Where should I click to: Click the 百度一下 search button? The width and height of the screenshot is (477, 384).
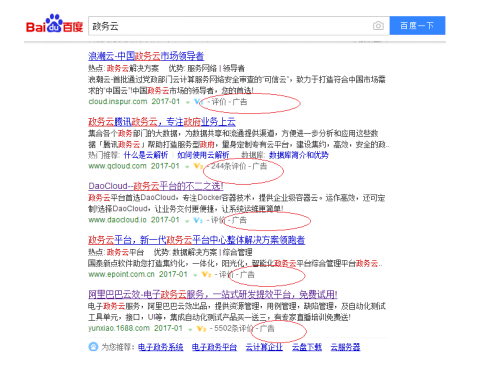click(417, 26)
